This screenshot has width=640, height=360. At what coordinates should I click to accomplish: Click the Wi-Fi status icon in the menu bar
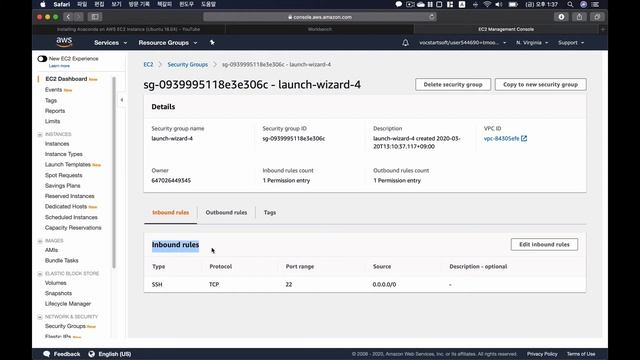tap(487, 4)
